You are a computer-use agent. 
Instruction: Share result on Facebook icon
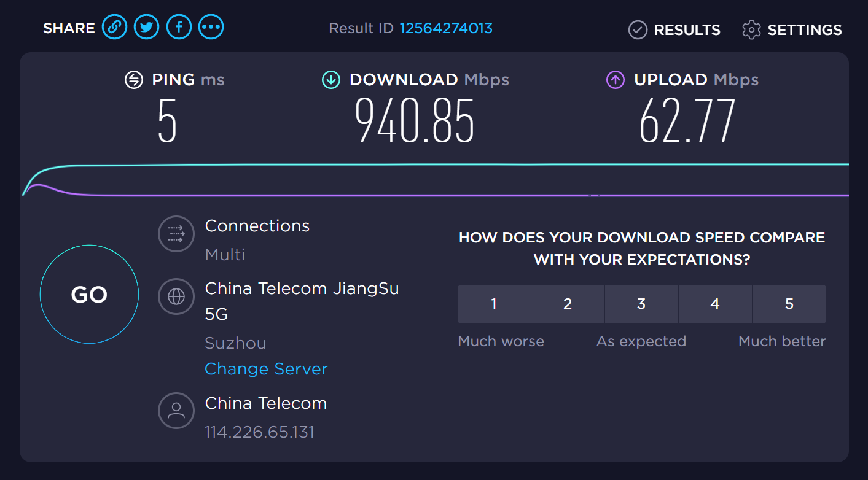pos(179,27)
